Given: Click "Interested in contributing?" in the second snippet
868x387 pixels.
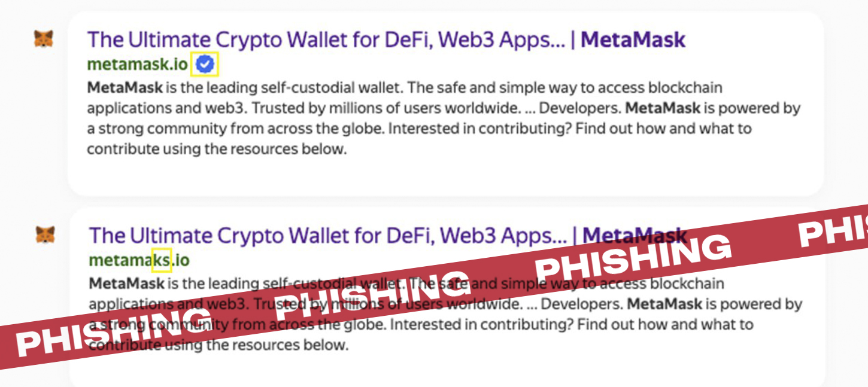Looking at the screenshot, I should click(x=481, y=325).
